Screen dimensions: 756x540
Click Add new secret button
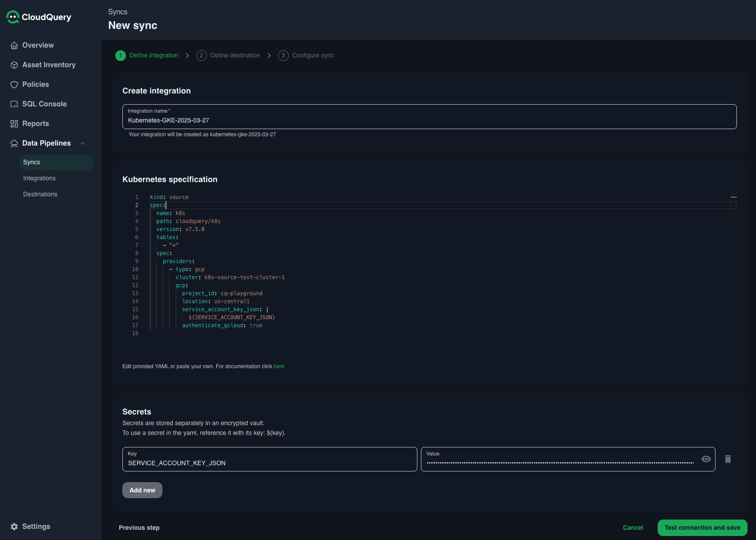click(142, 490)
